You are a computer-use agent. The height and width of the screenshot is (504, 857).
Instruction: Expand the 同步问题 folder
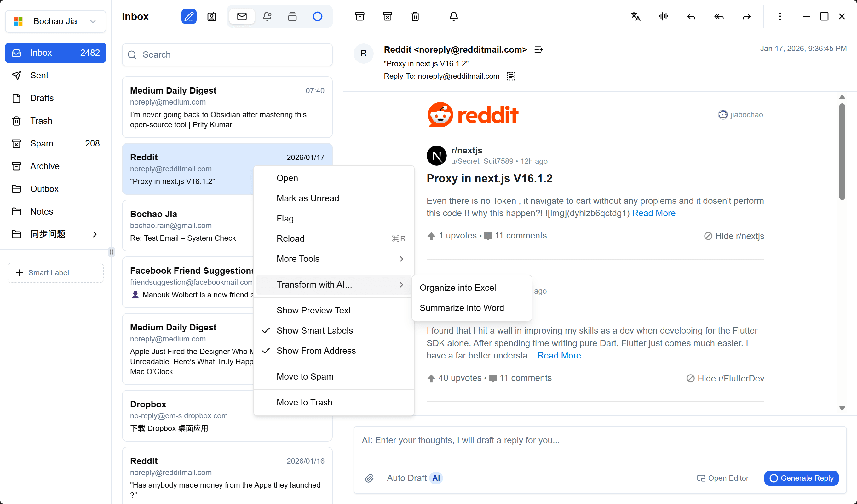[95, 234]
